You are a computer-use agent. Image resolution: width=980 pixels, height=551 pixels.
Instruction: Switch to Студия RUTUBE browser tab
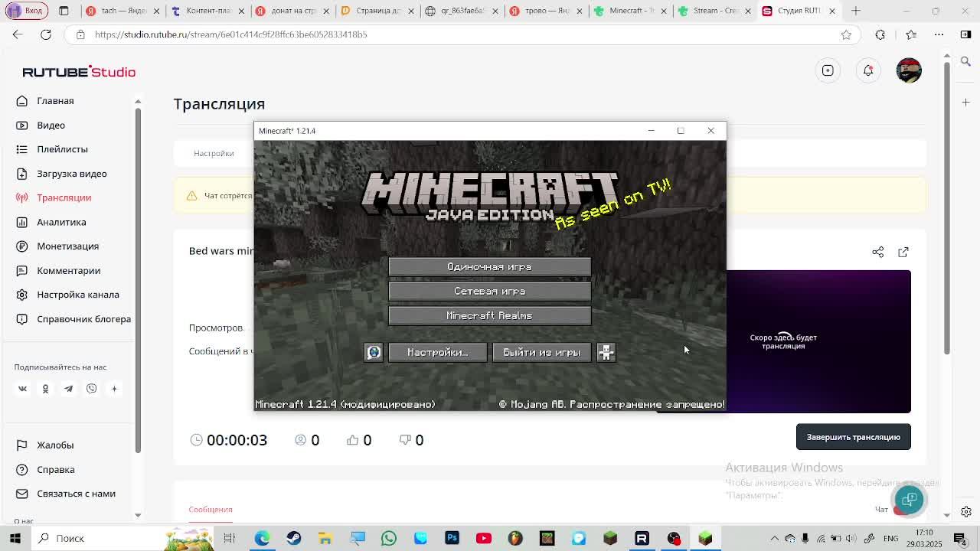pos(800,11)
